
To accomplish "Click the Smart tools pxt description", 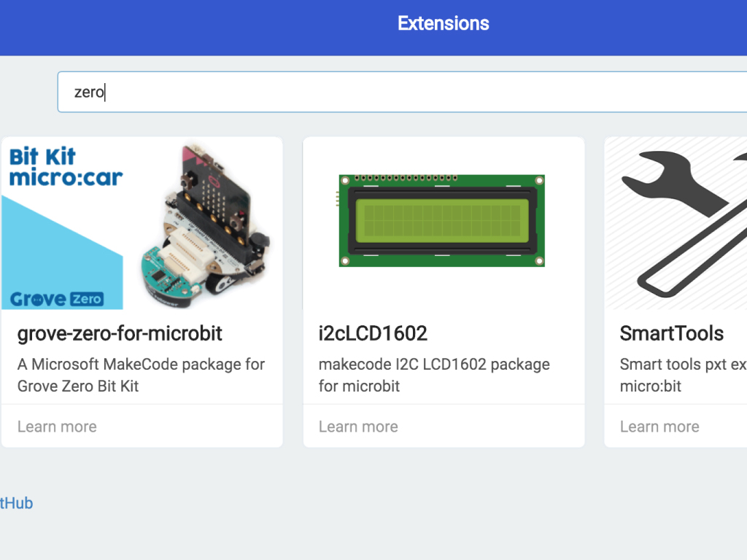I will 683,376.
